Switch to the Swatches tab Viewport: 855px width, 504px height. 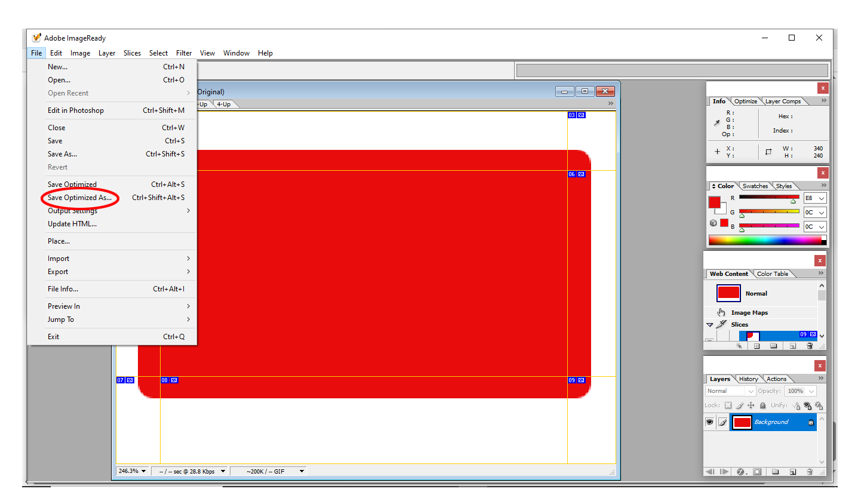pos(755,186)
